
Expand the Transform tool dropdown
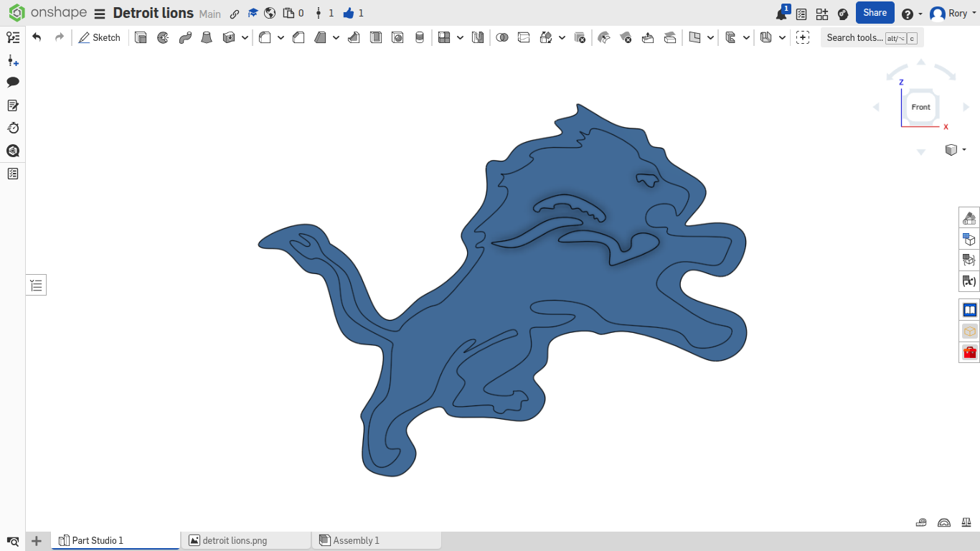tap(562, 37)
